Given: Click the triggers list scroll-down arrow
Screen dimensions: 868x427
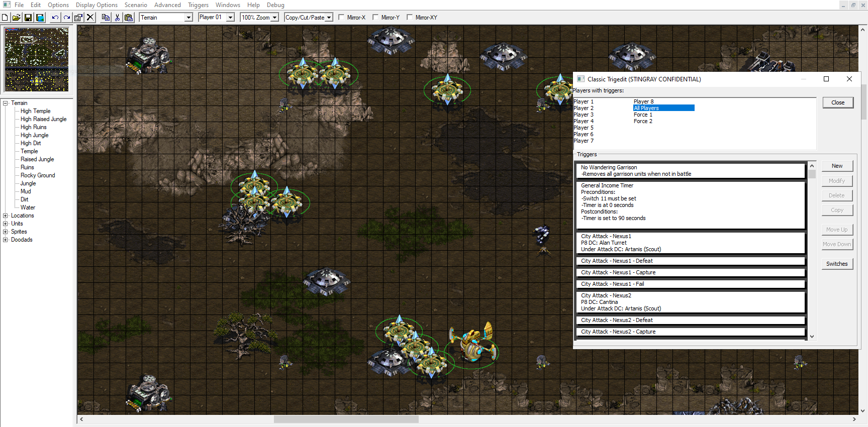Looking at the screenshot, I should coord(812,337).
